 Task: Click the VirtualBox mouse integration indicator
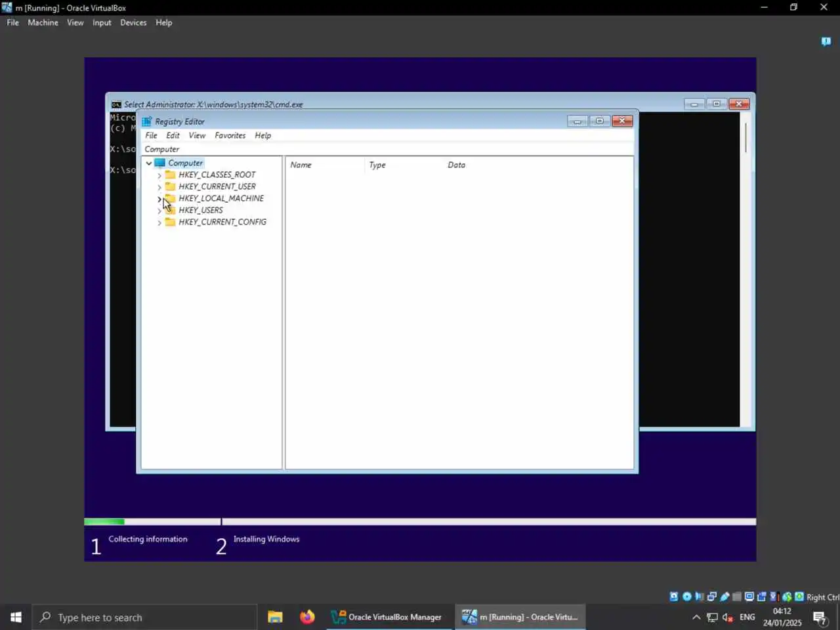click(787, 597)
